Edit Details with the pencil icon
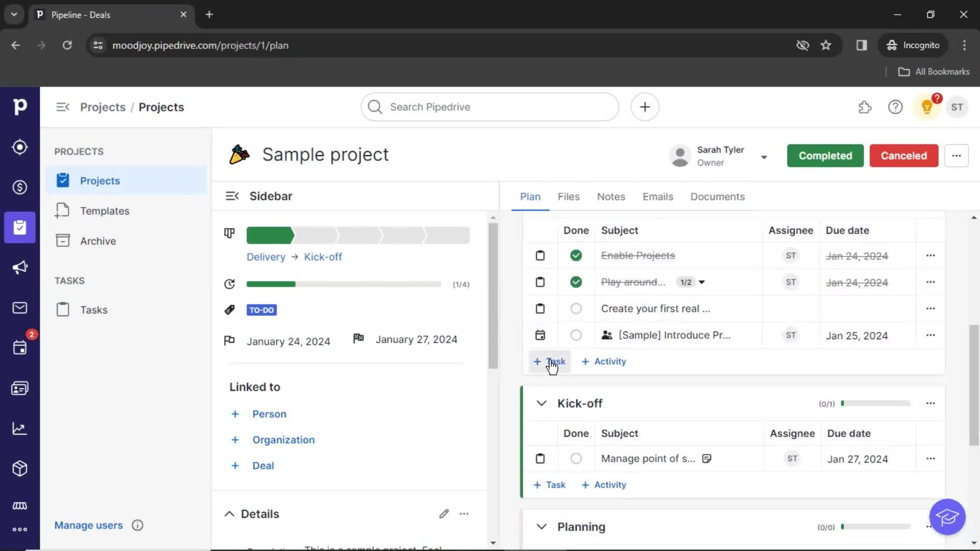980x551 pixels. tap(444, 514)
